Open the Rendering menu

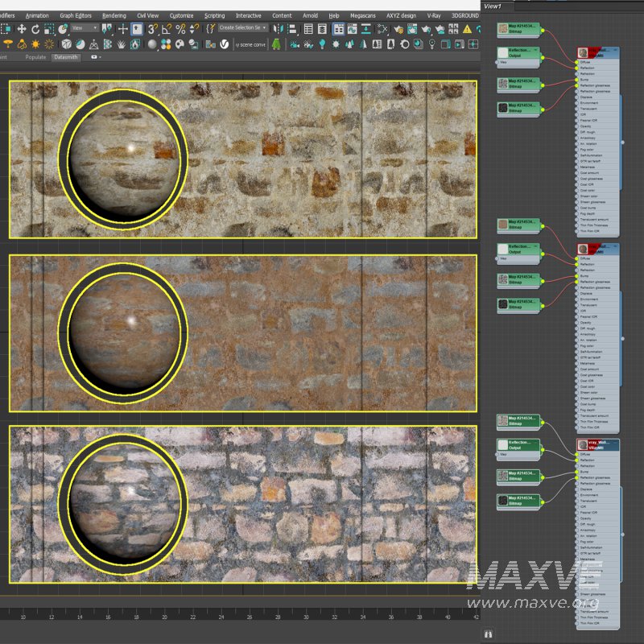point(114,14)
